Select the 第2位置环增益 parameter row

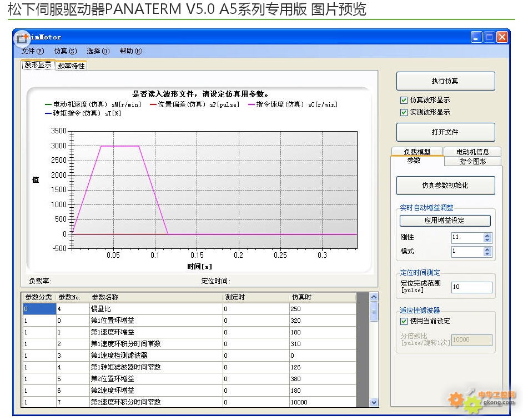[x=189, y=379]
